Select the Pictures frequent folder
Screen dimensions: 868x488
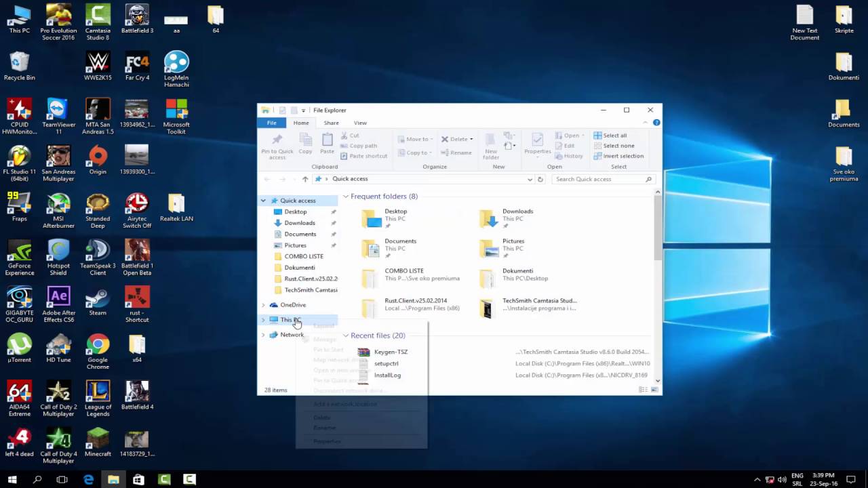coord(513,248)
